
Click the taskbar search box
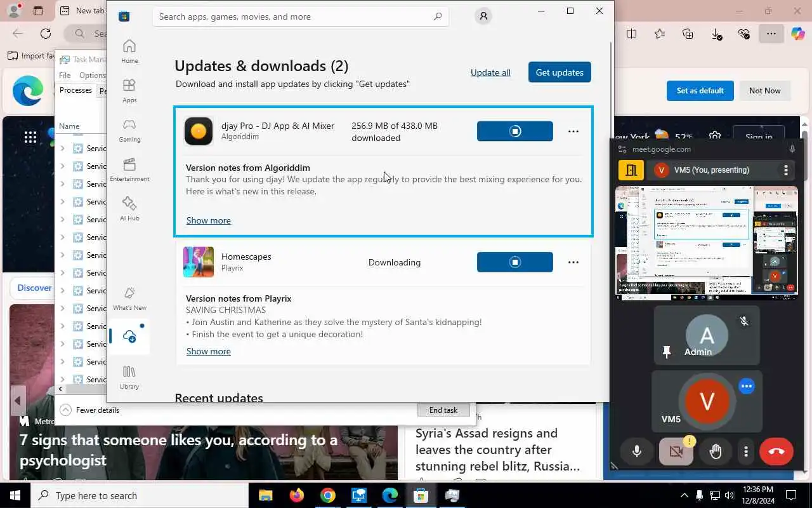coord(140,495)
